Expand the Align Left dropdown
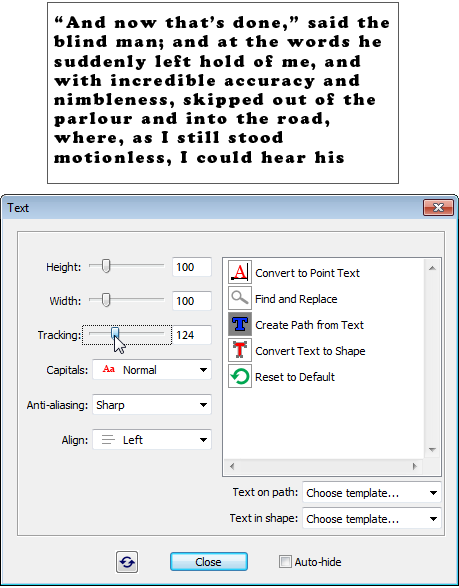The height and width of the screenshot is (588, 459). (x=152, y=440)
